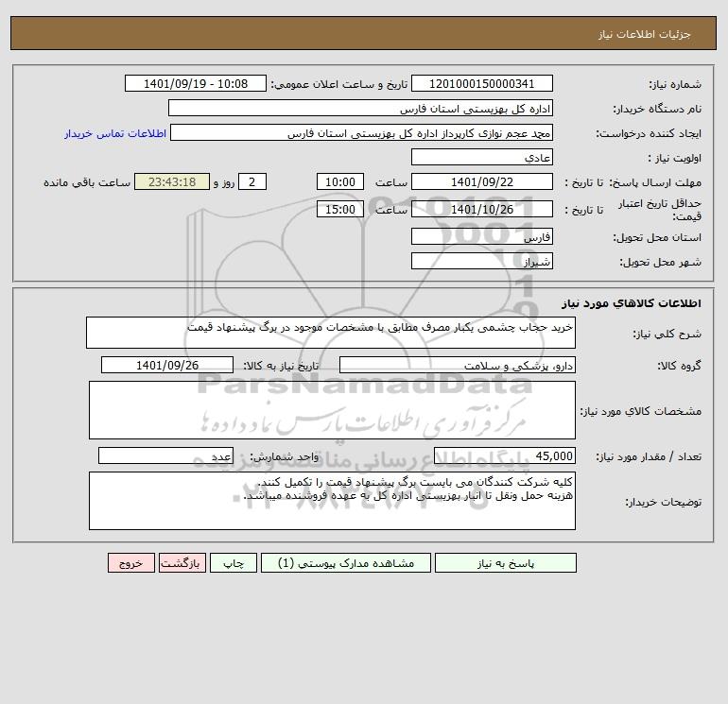Click the remaining time counter 23:43:18
Viewport: 728px width, 704px height.
point(172,182)
